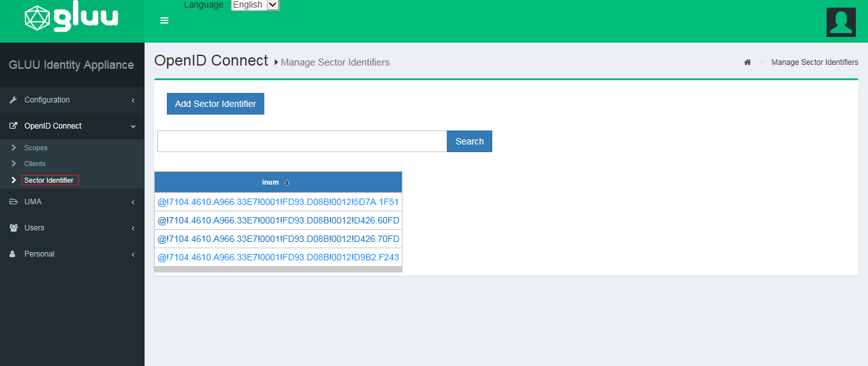Sort table by inum column arrows

point(287,183)
